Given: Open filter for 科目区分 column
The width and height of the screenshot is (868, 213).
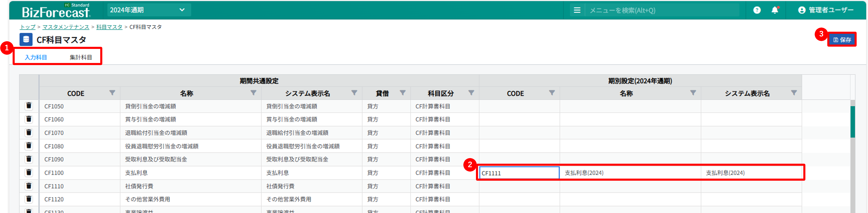Looking at the screenshot, I should tap(471, 93).
